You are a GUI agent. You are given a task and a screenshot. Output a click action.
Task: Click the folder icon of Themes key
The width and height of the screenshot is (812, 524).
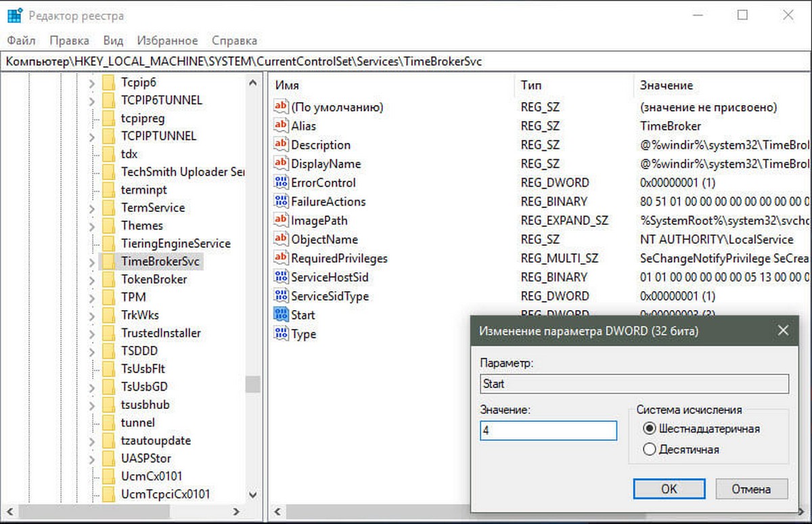(x=108, y=225)
